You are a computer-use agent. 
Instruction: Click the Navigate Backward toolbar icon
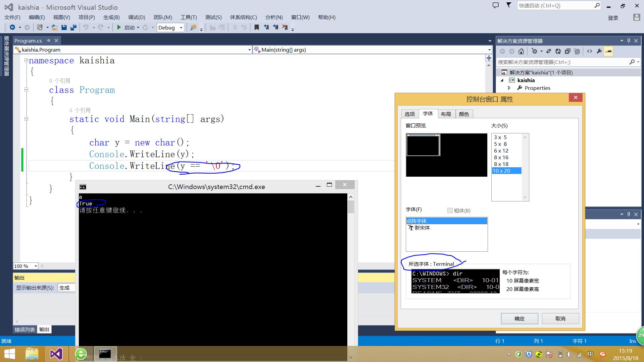click(x=12, y=27)
